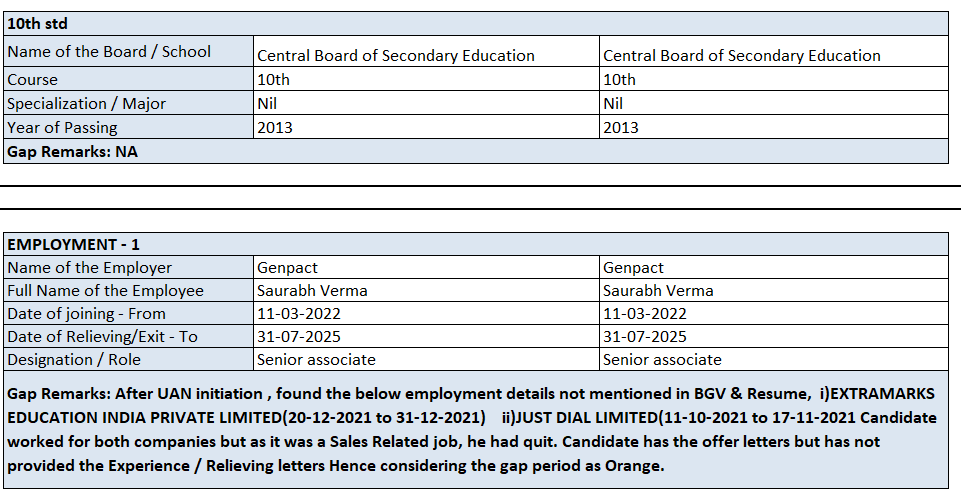This screenshot has width=961, height=498.
Task: Click the middle column 2013 passing year cell
Action: (x=275, y=127)
